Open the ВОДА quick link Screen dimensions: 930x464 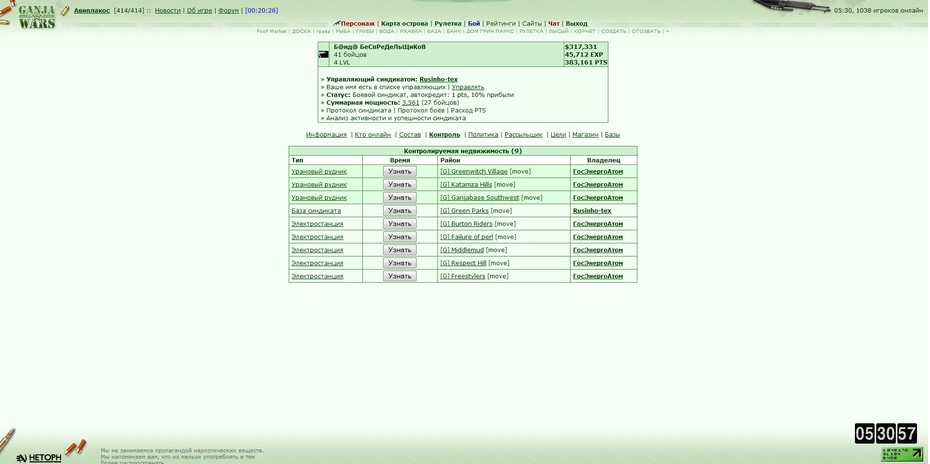pyautogui.click(x=386, y=31)
